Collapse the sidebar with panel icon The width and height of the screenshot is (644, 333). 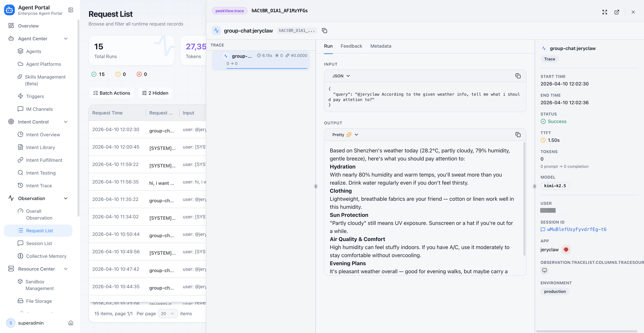[71, 10]
